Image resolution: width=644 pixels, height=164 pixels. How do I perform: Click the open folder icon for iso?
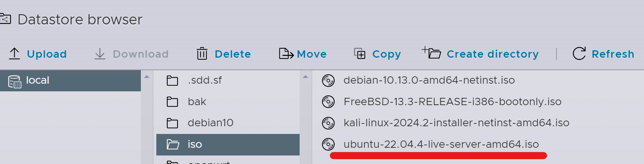tap(173, 145)
